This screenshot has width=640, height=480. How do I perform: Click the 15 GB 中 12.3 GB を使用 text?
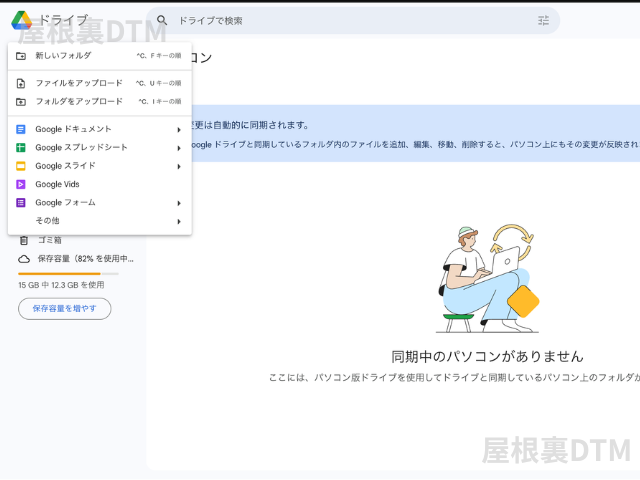click(61, 285)
